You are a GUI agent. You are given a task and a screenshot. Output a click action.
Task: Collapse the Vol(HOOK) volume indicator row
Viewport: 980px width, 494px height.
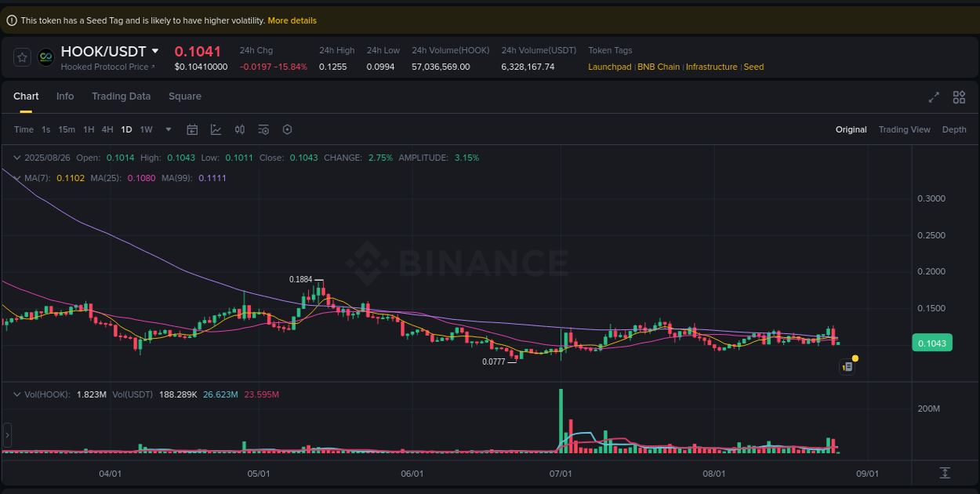pos(16,394)
